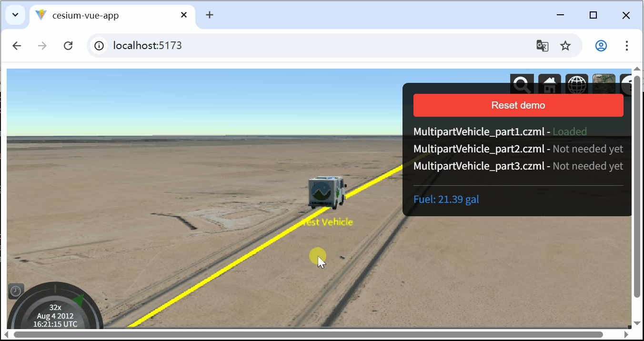Open the Translate page icon

click(543, 46)
